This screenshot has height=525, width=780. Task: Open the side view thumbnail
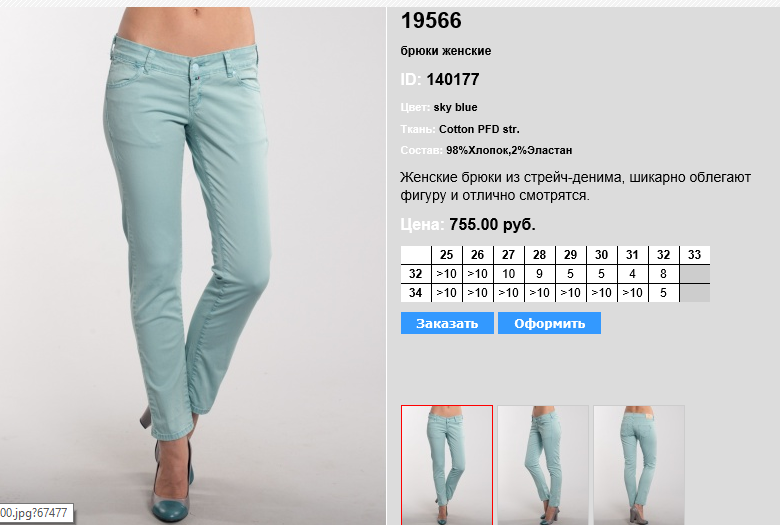click(x=543, y=465)
